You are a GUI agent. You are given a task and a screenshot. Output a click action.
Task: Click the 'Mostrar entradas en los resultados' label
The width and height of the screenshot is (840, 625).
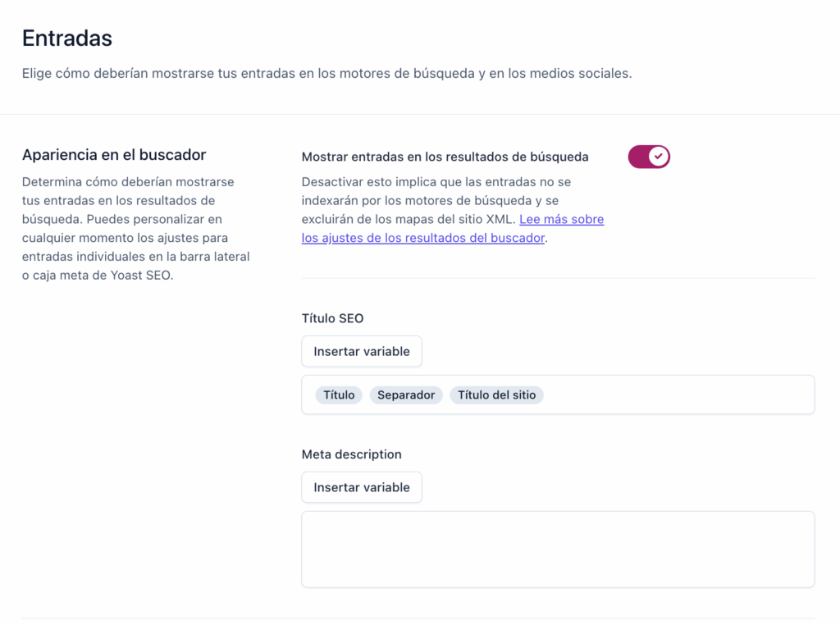[445, 157]
